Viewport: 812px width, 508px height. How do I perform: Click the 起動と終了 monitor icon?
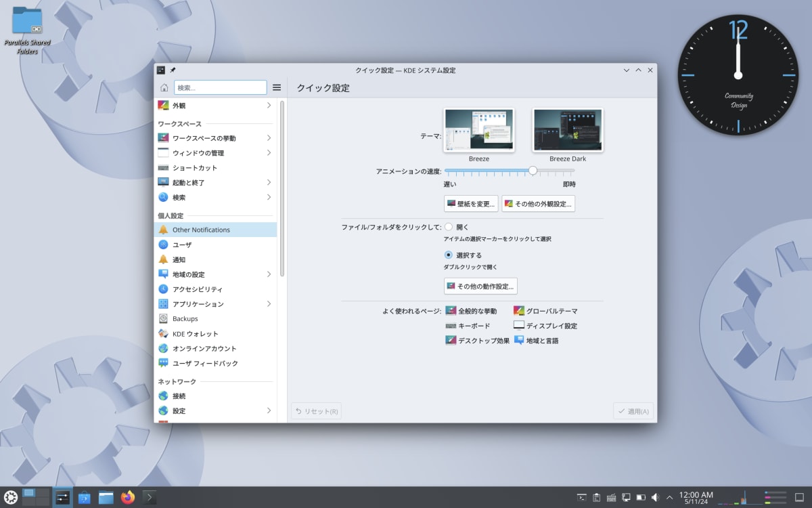[x=163, y=183]
